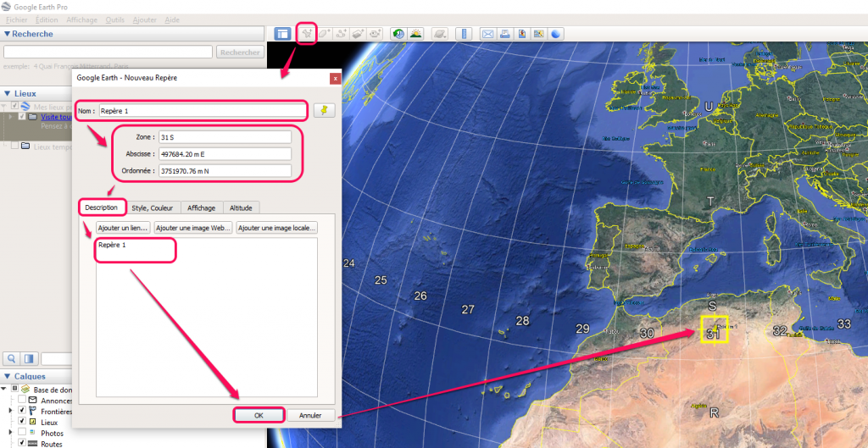Click the Photos layer icon
The image size is (868, 448).
pyautogui.click(x=33, y=433)
